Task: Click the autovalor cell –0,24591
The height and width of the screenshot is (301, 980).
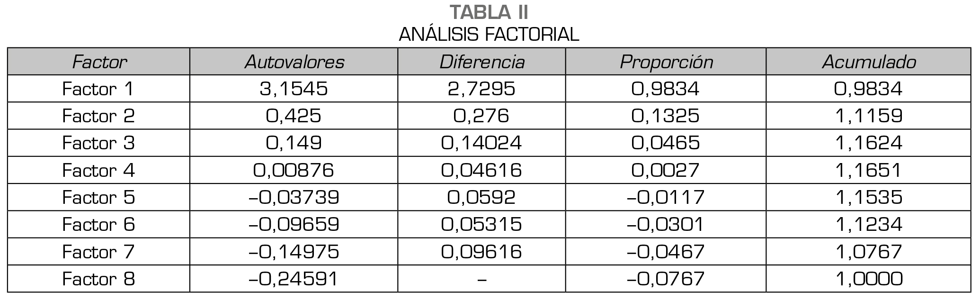Action: [294, 279]
